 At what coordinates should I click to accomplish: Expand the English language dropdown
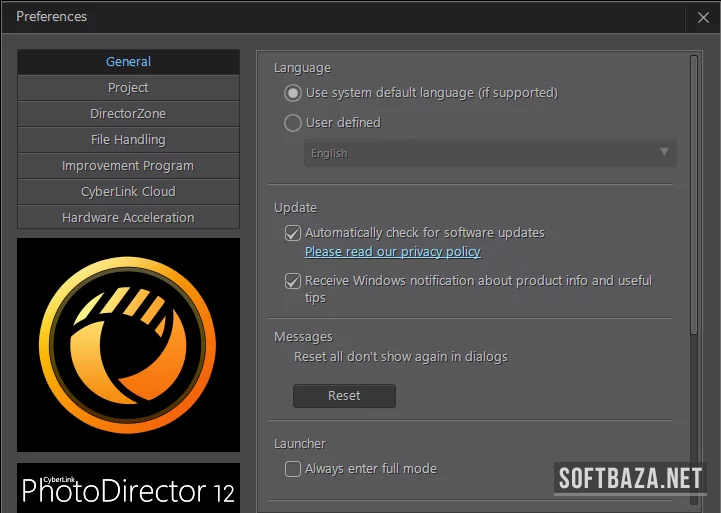(490, 153)
